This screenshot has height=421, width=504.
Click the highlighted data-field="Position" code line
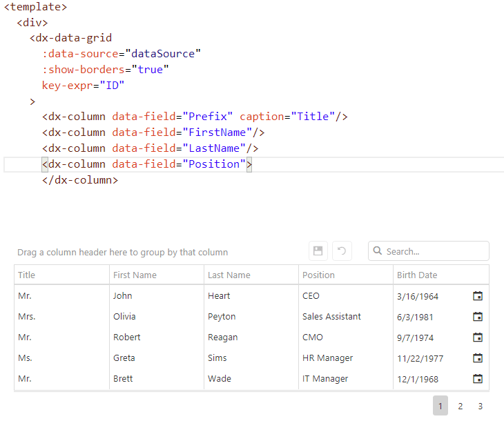point(147,164)
